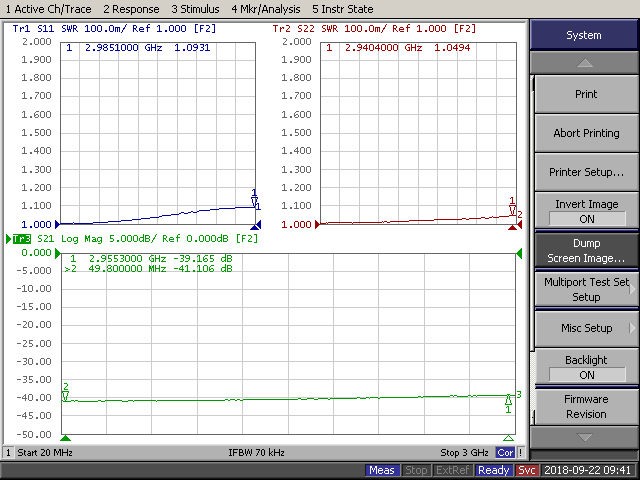Image resolution: width=640 pixels, height=480 pixels.
Task: Click marker 1 on the green S21 trace
Action: pyautogui.click(x=508, y=403)
